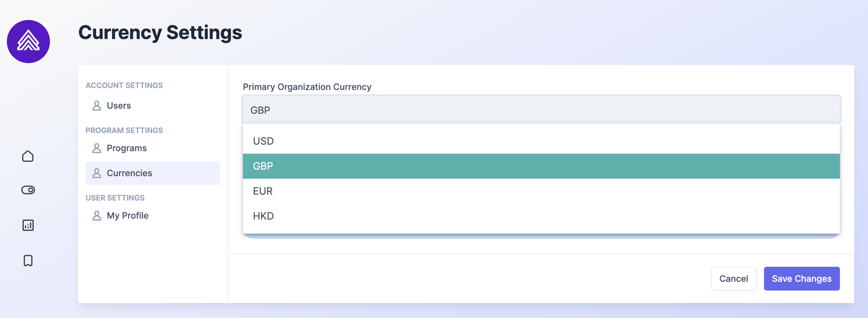Open the toggle switch sidebar icon

tap(28, 190)
